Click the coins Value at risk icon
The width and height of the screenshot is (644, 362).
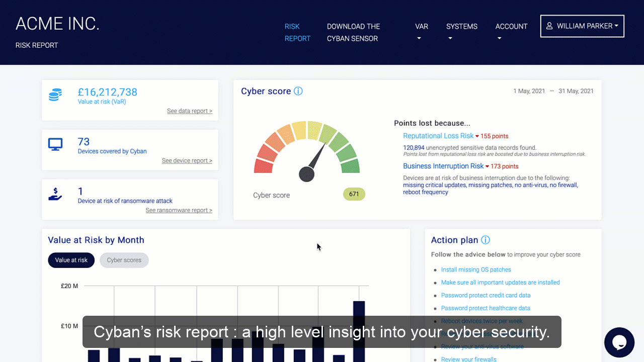[x=55, y=95]
